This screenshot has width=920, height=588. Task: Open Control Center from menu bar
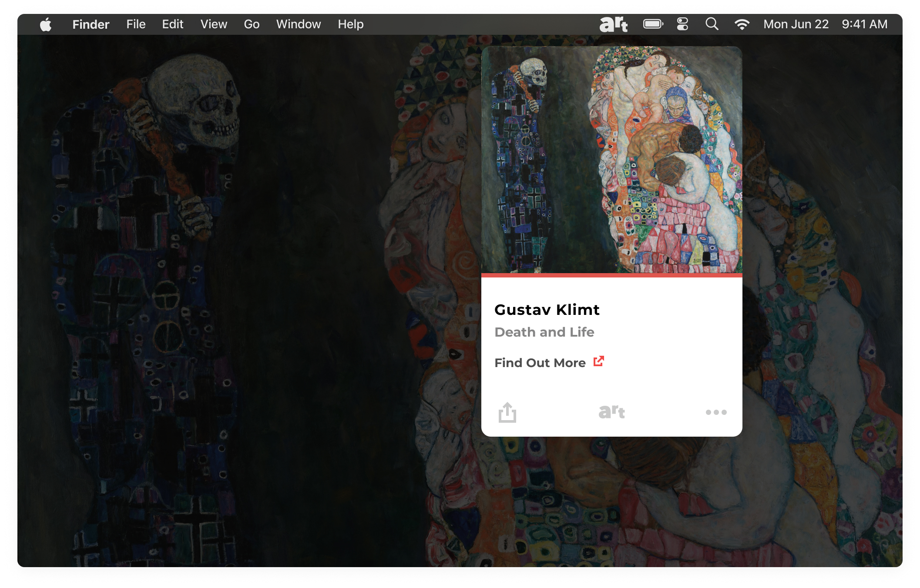682,24
